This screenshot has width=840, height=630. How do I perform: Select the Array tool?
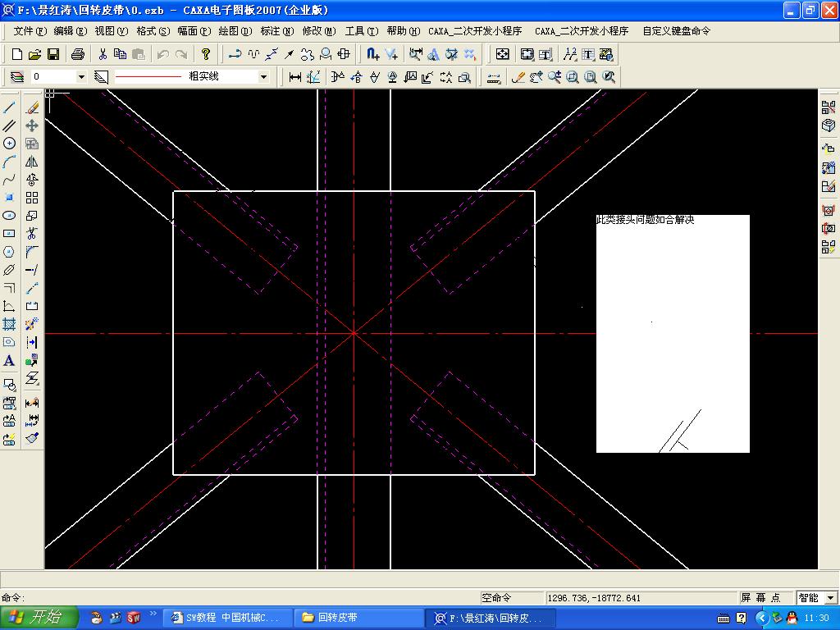pos(32,198)
